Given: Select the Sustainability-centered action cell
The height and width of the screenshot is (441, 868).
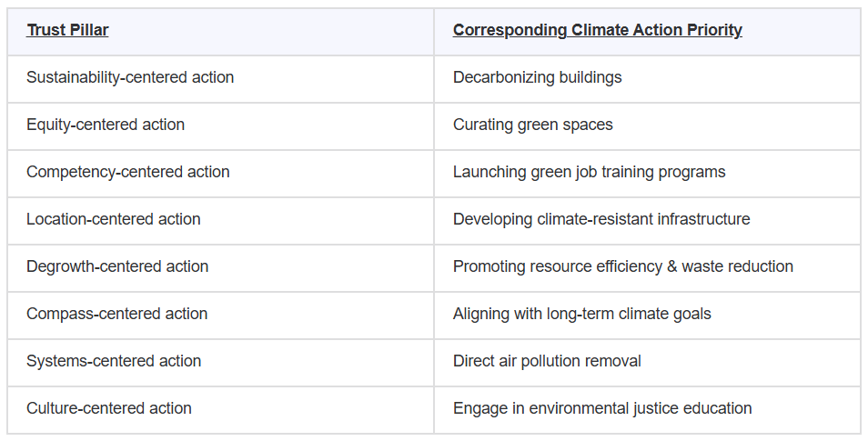Looking at the screenshot, I should [130, 77].
